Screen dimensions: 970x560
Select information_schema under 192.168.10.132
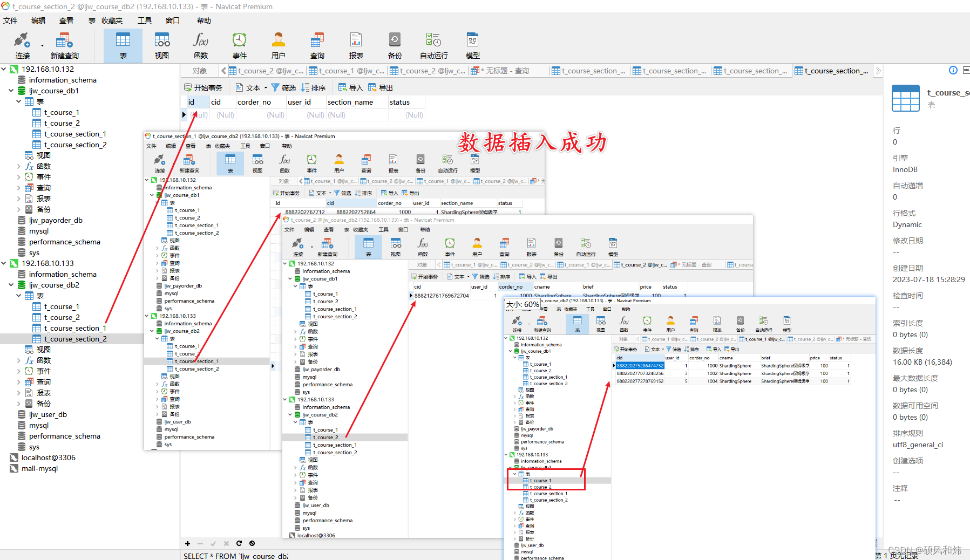tap(63, 80)
